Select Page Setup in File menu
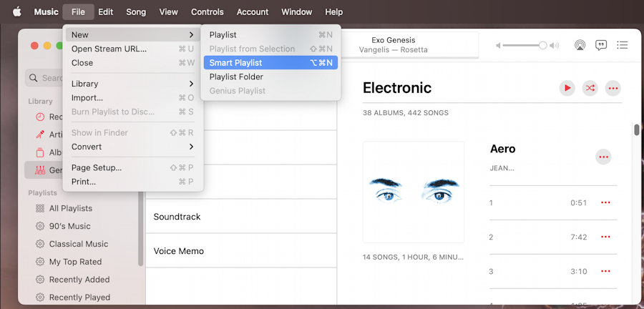This screenshot has height=309, width=644. (x=133, y=167)
